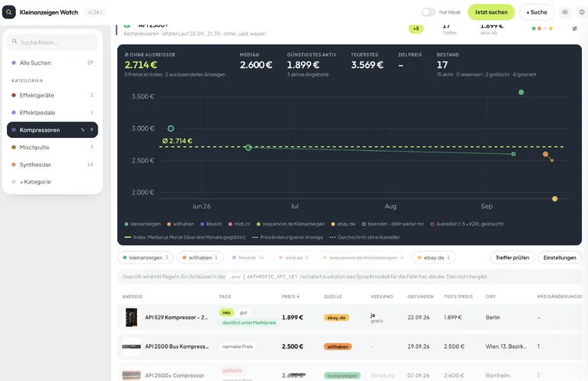
Task: Click the QUELLE column header
Action: (x=333, y=296)
